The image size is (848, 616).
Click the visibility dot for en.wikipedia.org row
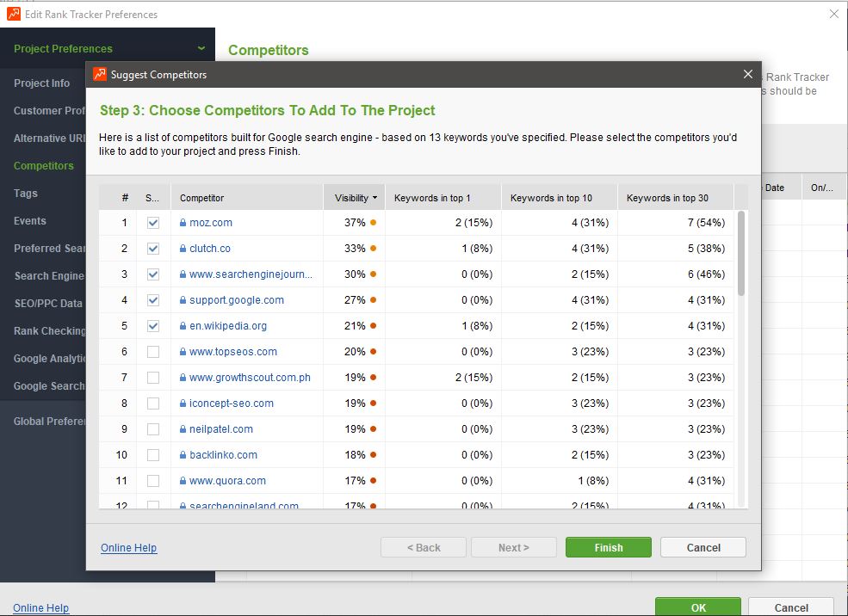point(373,326)
